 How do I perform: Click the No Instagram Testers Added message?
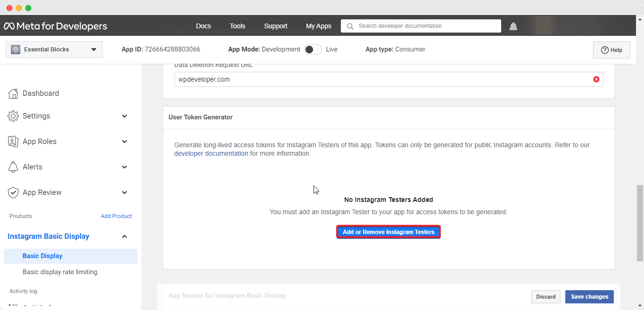pyautogui.click(x=388, y=200)
